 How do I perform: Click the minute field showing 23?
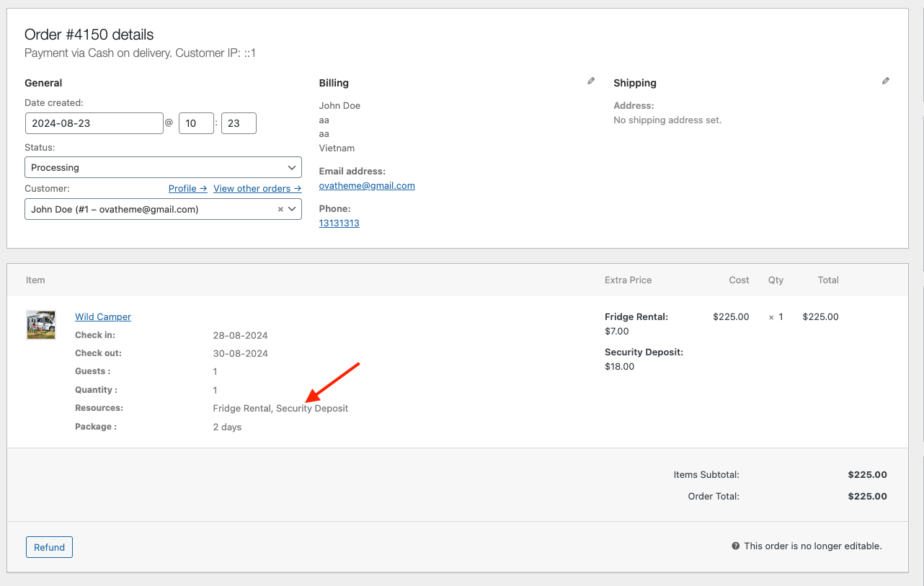(239, 123)
